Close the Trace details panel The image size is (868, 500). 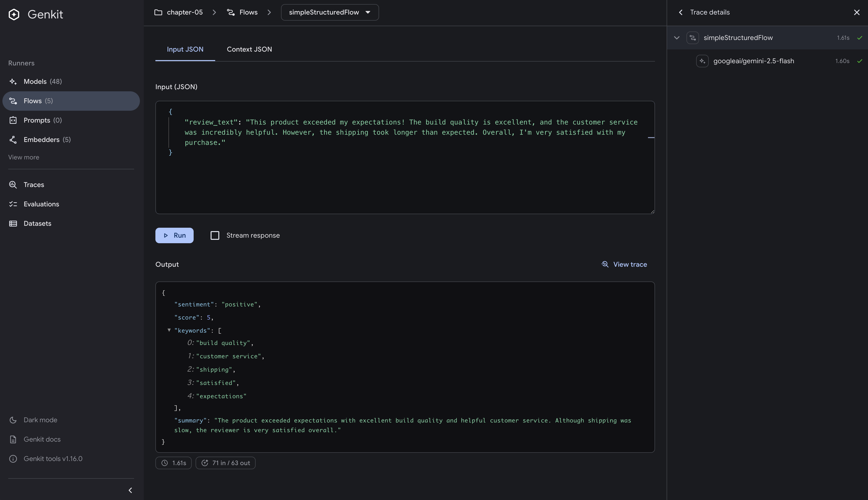tap(857, 12)
